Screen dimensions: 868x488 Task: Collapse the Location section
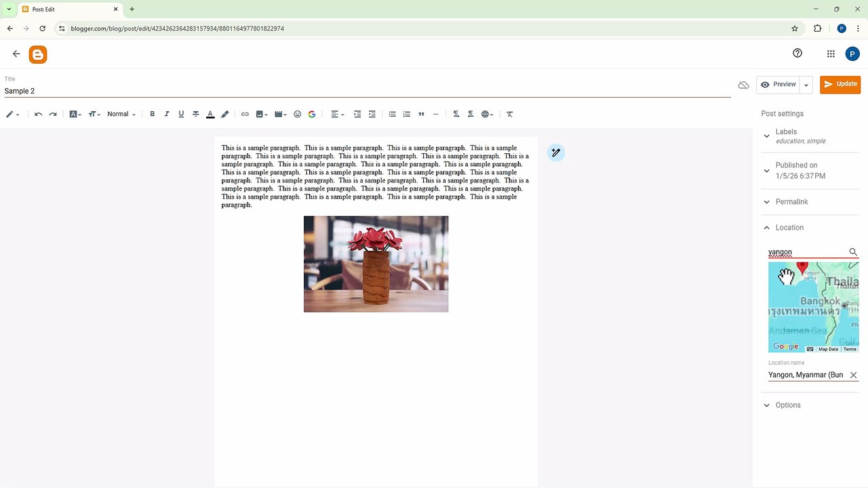[x=810, y=228]
